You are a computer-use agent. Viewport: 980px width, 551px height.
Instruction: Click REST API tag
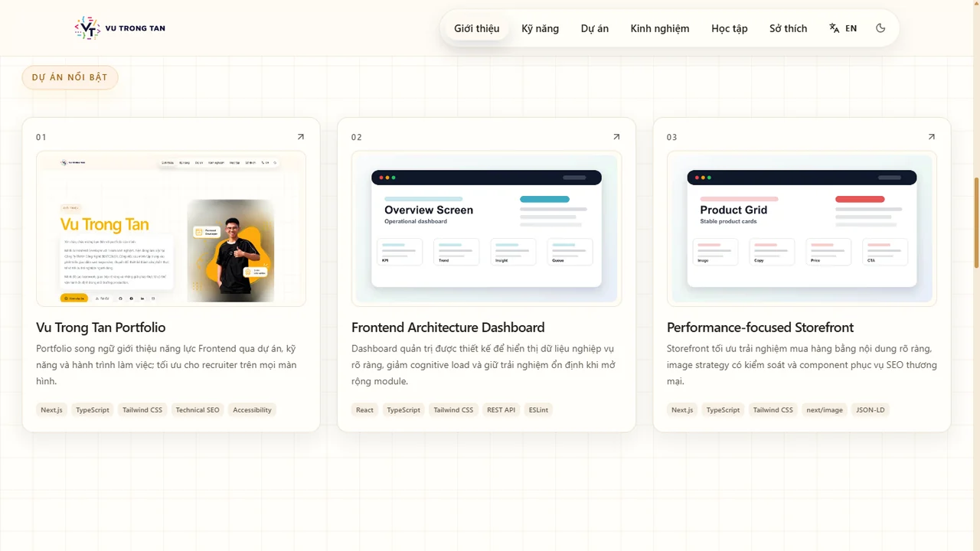click(501, 410)
